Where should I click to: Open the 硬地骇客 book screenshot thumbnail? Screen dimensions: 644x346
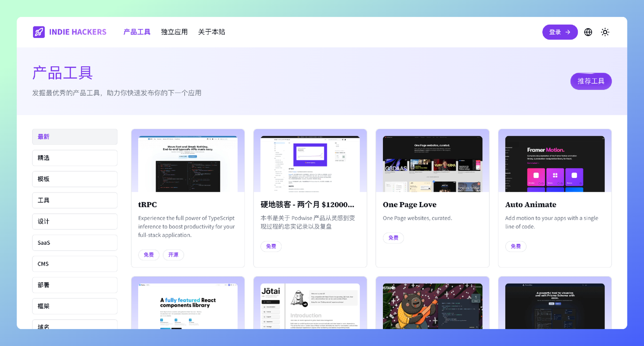pos(310,164)
